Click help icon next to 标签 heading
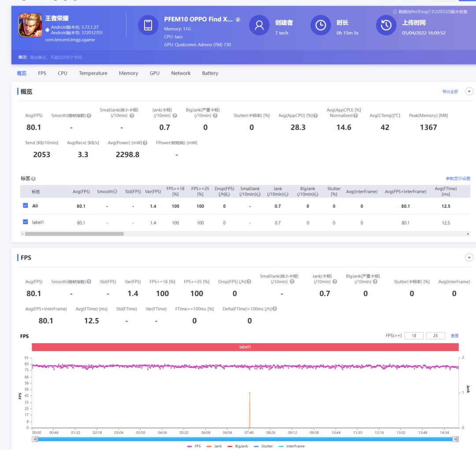 pyautogui.click(x=33, y=179)
